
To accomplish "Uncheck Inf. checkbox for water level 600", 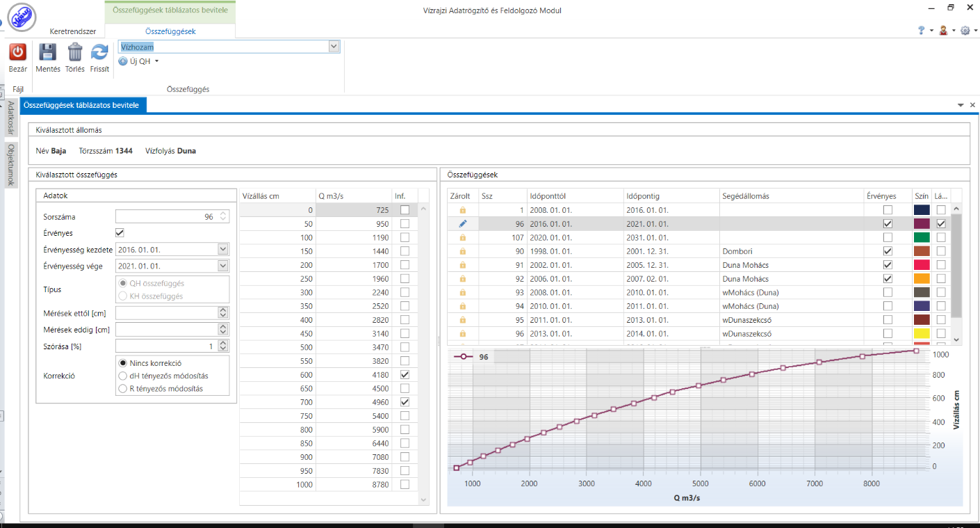I will coord(405,375).
